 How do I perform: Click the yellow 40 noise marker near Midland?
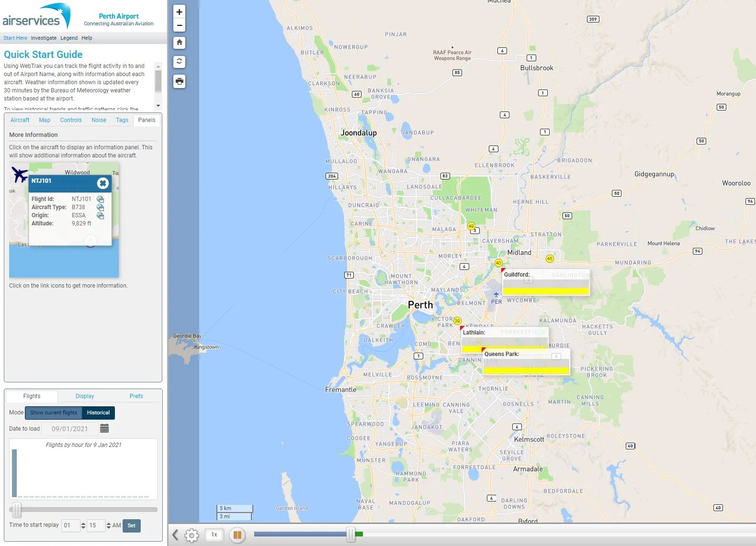(498, 263)
